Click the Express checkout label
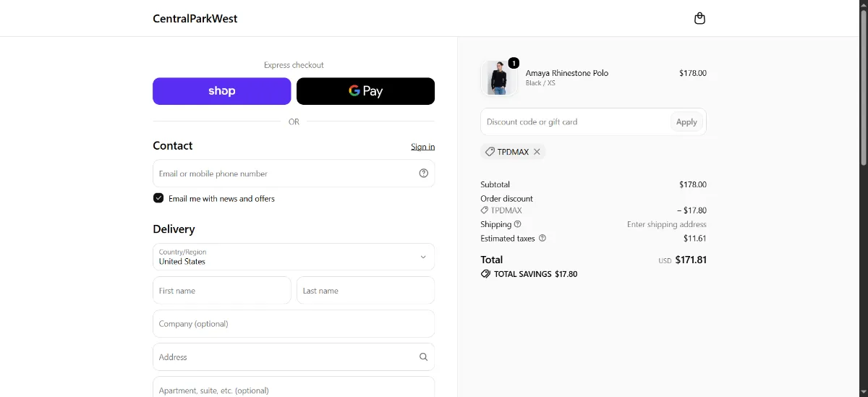The width and height of the screenshot is (868, 397). (x=294, y=65)
